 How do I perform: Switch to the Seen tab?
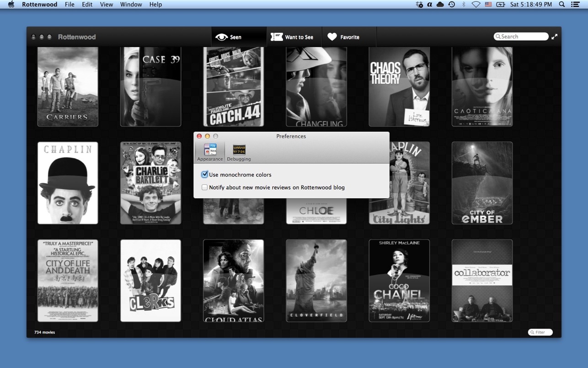229,37
